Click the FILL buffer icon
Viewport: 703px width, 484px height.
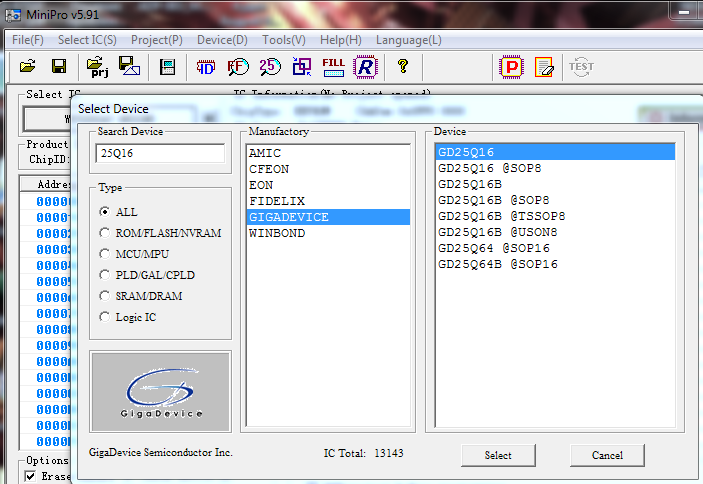[x=334, y=67]
